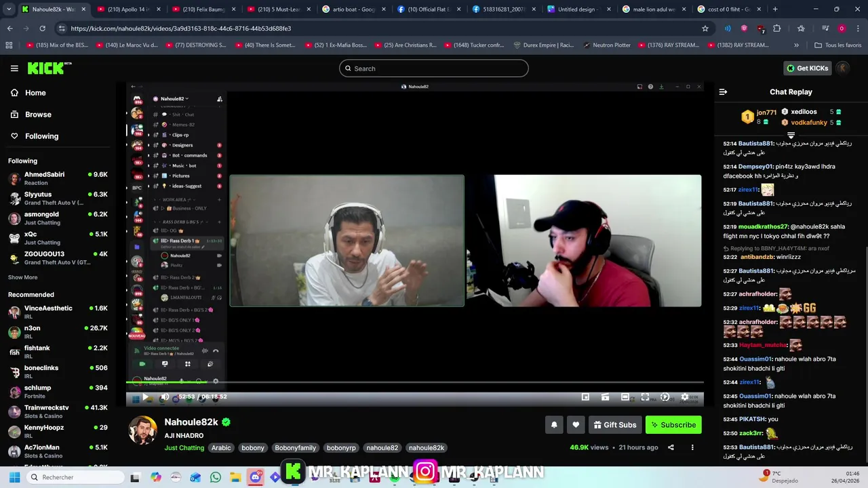Open Discord from the taskbar
The height and width of the screenshot is (488, 868).
[255, 477]
